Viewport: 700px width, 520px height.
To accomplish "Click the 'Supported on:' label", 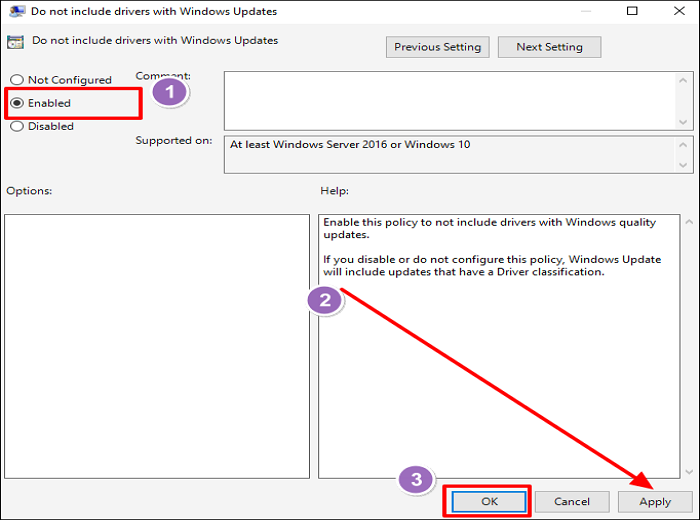I will [174, 141].
